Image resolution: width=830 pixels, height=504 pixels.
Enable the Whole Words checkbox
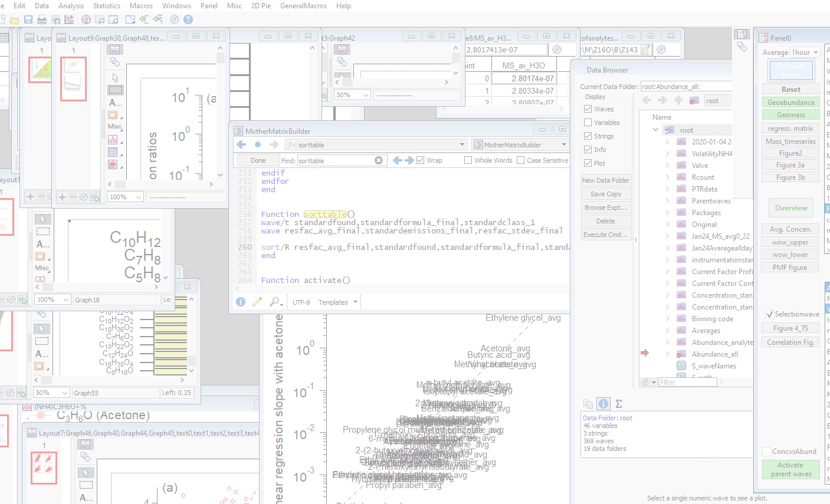[468, 160]
